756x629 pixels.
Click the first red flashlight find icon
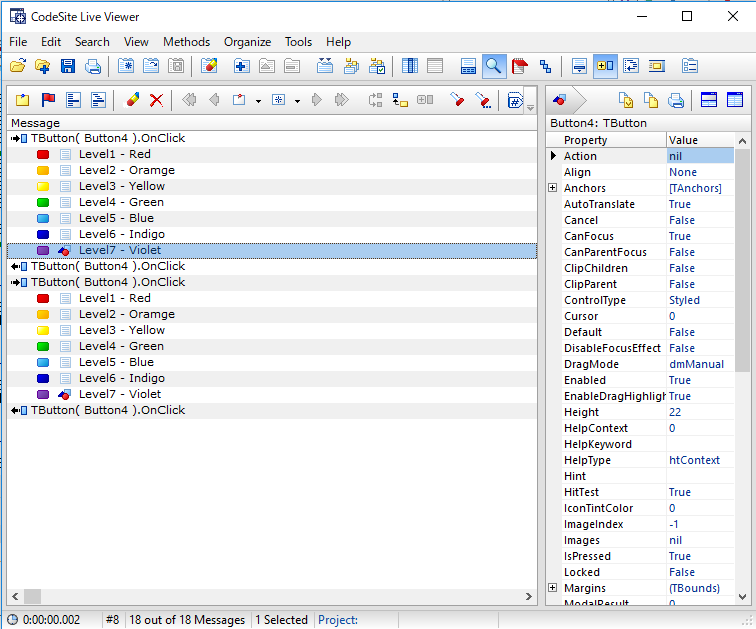click(x=457, y=100)
